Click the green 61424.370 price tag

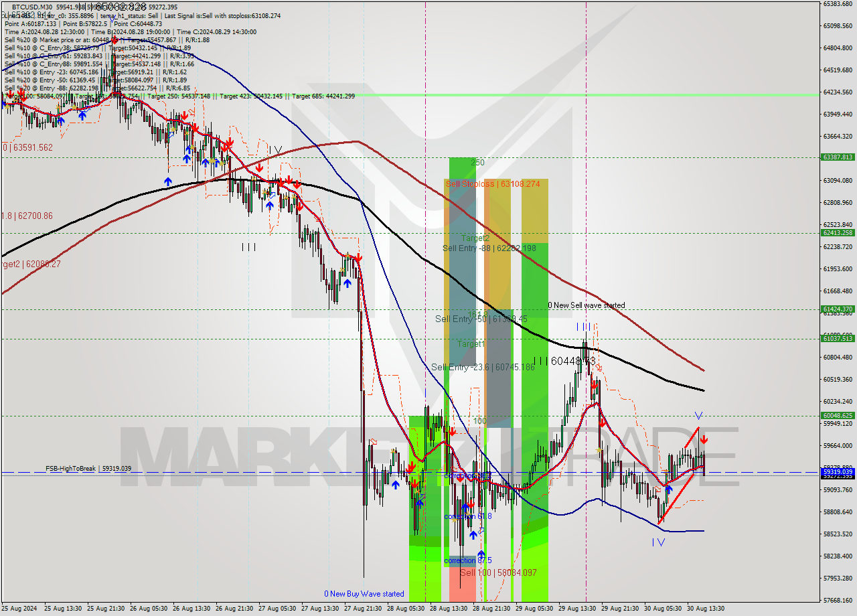(837, 309)
